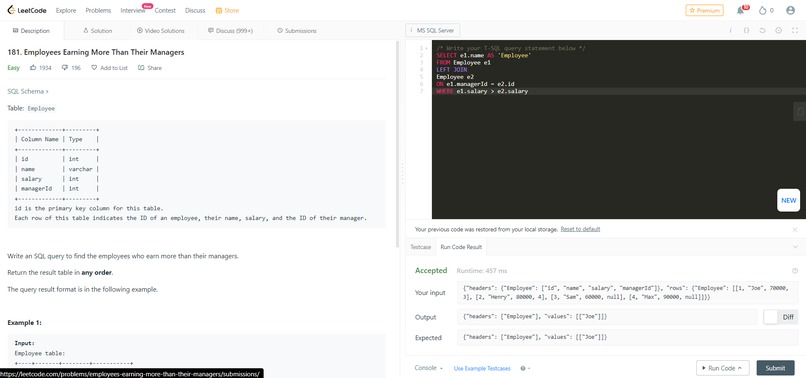
Task: Expand the Console panel
Action: [429, 368]
